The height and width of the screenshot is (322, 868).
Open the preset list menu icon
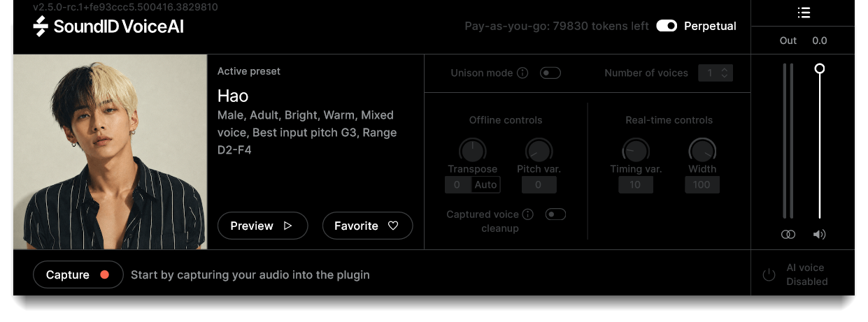(804, 13)
